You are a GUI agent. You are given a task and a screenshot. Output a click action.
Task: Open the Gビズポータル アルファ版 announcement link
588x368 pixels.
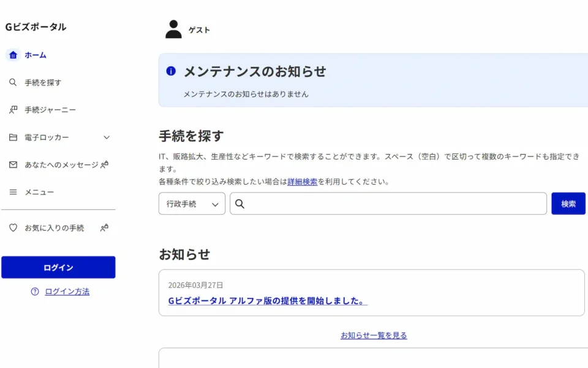coord(268,301)
